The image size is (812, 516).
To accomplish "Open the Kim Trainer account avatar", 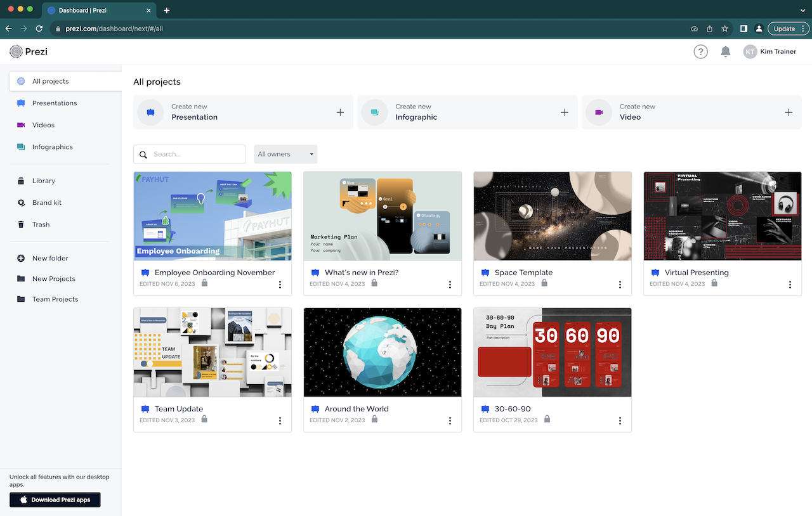I will click(x=750, y=51).
